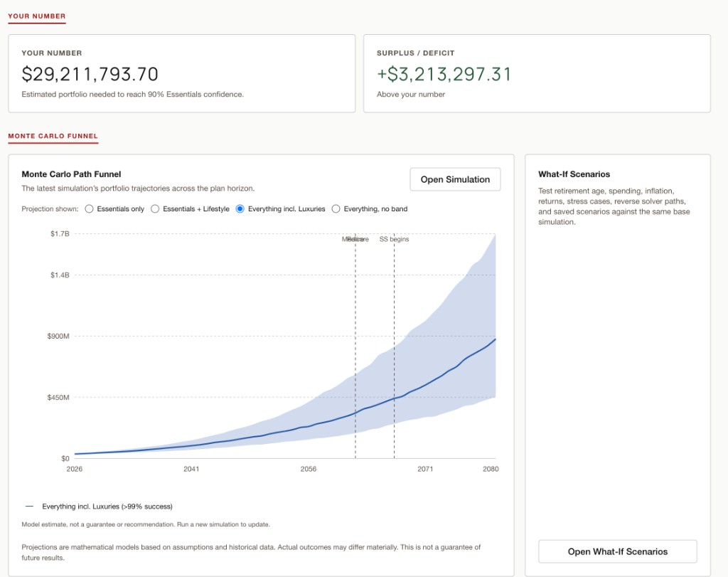Click the 2071 x-axis year label
Viewport: 728px width, 577px height.
pyautogui.click(x=425, y=469)
